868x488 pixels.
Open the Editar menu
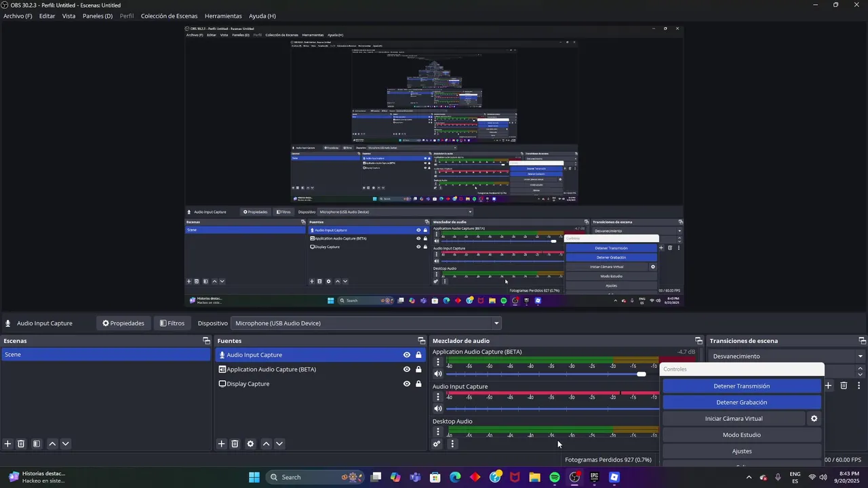(x=47, y=16)
